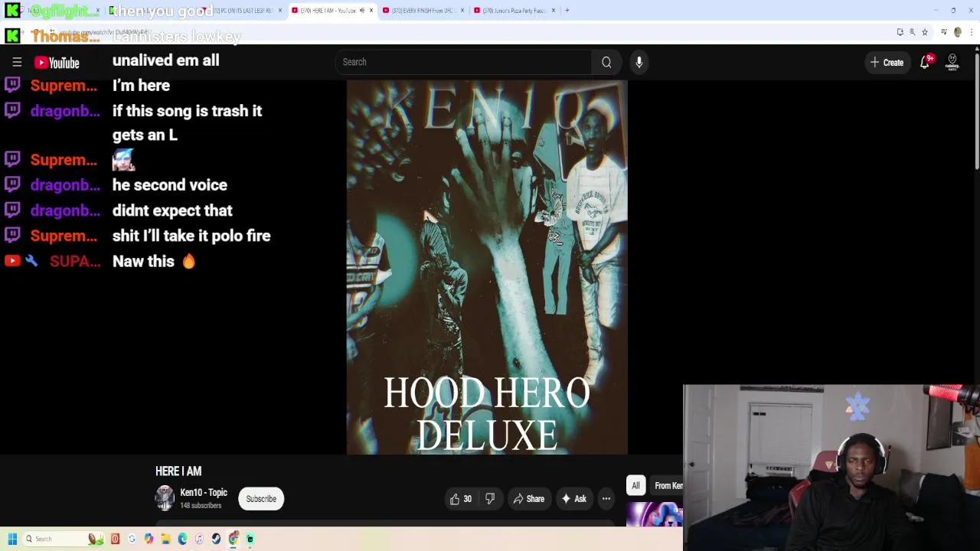Image resolution: width=980 pixels, height=551 pixels.
Task: Click the zoom magnifier in address bar
Action: pos(913,32)
